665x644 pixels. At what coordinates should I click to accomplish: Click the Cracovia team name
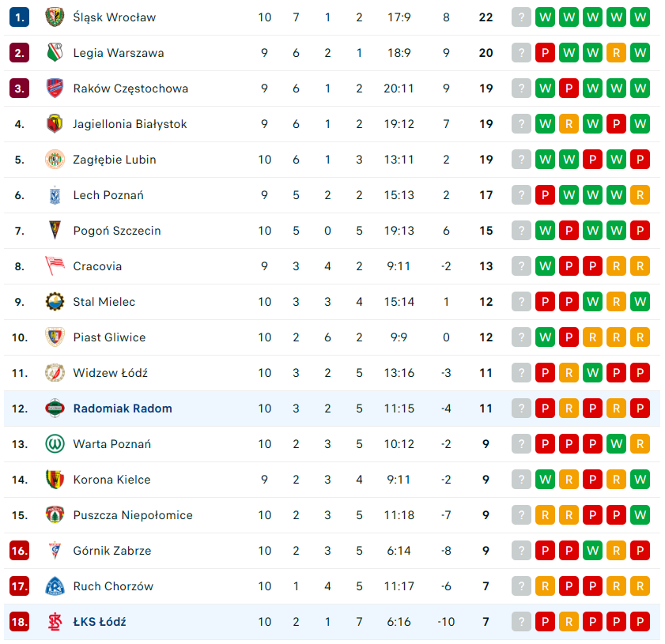(x=97, y=266)
